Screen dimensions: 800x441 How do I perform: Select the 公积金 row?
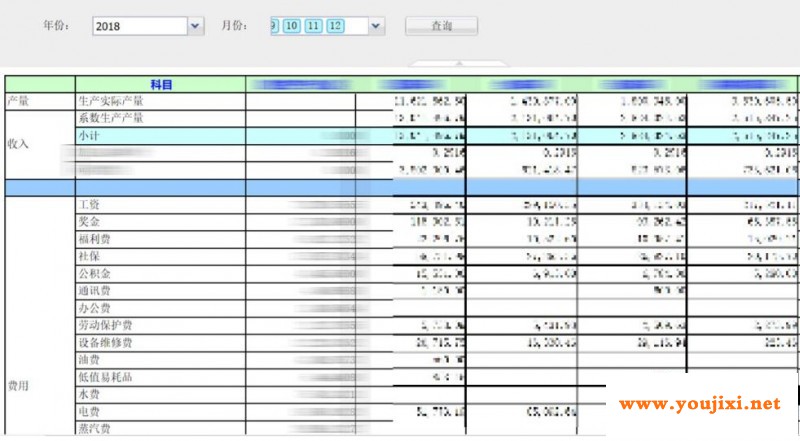coord(94,274)
